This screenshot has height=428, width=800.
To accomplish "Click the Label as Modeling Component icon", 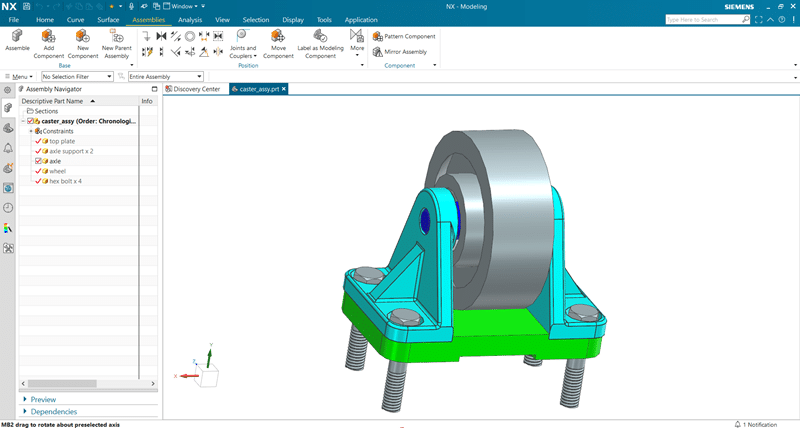I will tap(320, 37).
